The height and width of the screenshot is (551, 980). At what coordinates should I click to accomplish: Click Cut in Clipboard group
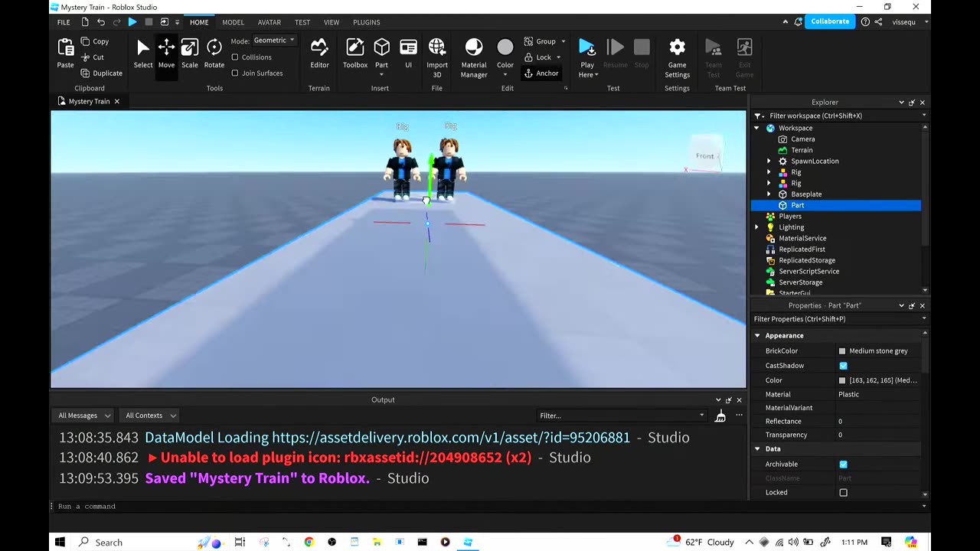(x=93, y=57)
